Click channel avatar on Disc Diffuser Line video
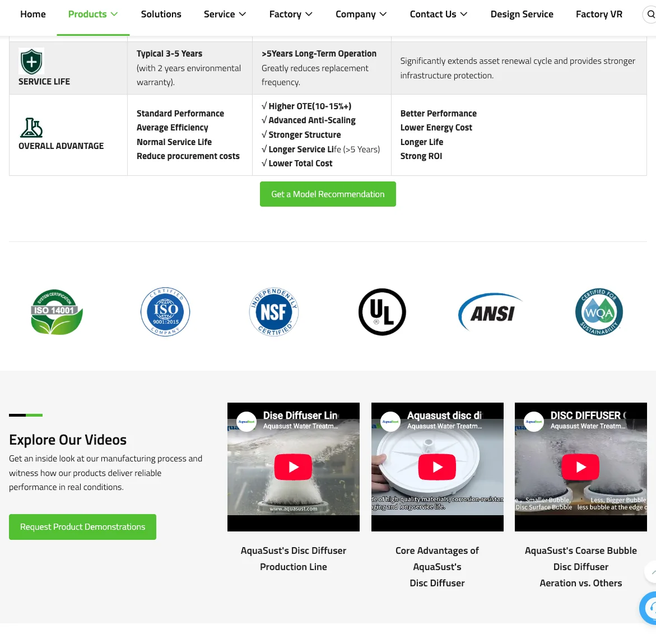The height and width of the screenshot is (644, 656). tap(246, 422)
